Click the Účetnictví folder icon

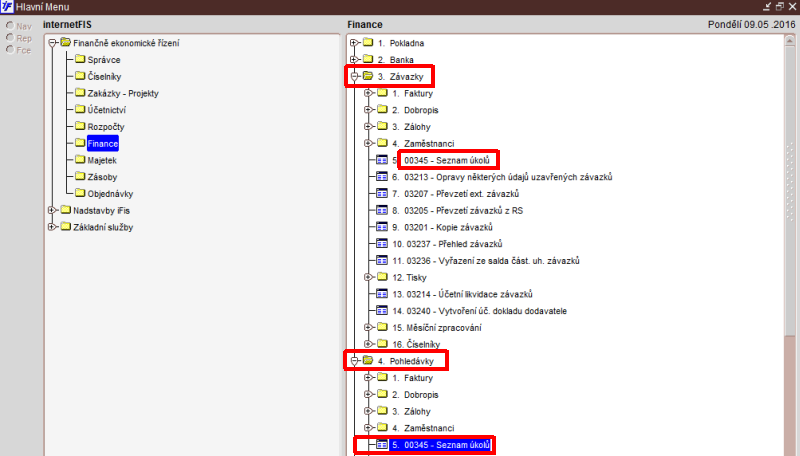[x=80, y=109]
